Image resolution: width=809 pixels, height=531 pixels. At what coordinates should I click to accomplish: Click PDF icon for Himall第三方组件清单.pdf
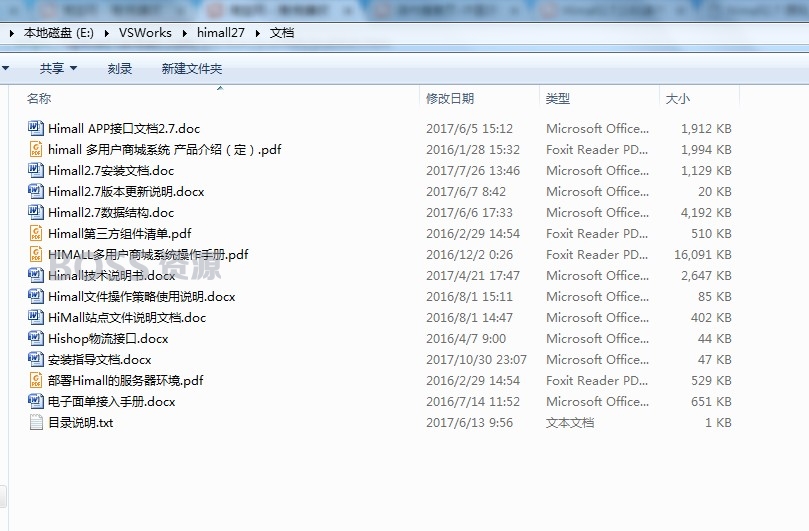point(36,233)
